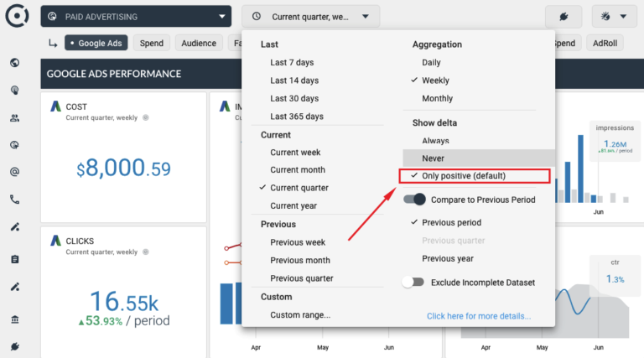Select Current quarter

(x=299, y=188)
